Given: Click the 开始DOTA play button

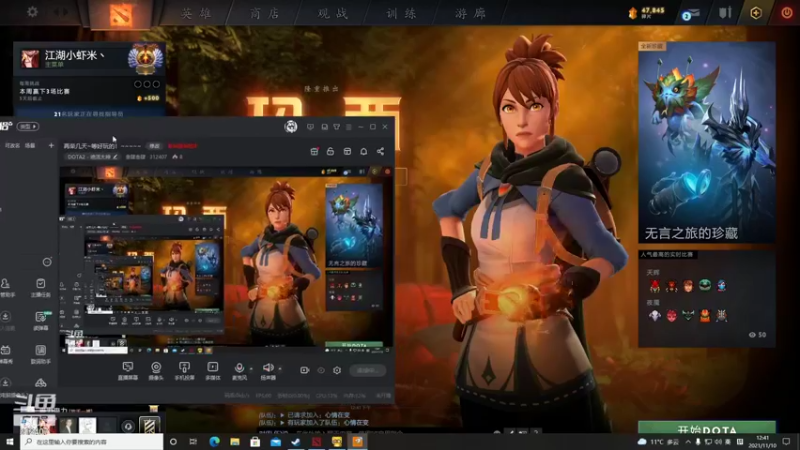Looking at the screenshot, I should coord(707,429).
